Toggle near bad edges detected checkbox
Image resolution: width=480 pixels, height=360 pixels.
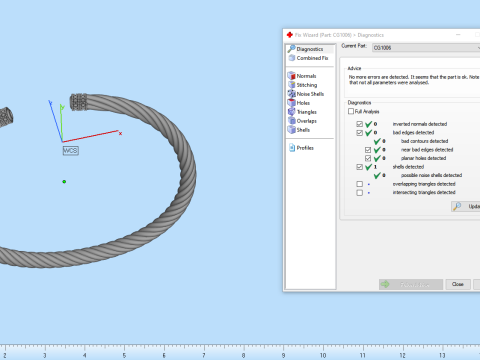[x=368, y=150]
